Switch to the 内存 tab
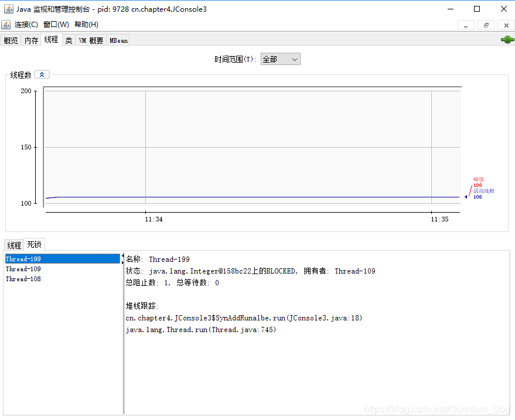The height and width of the screenshot is (420, 515). [31, 40]
